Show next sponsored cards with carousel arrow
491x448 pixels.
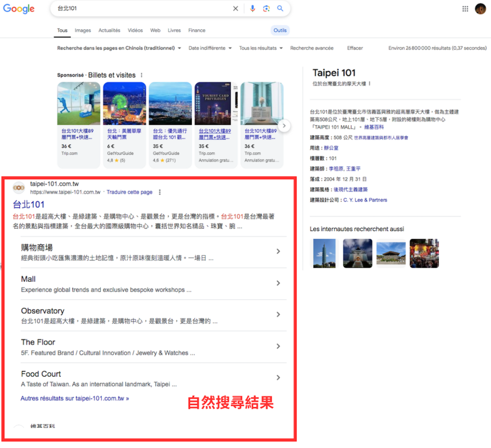[x=284, y=126]
